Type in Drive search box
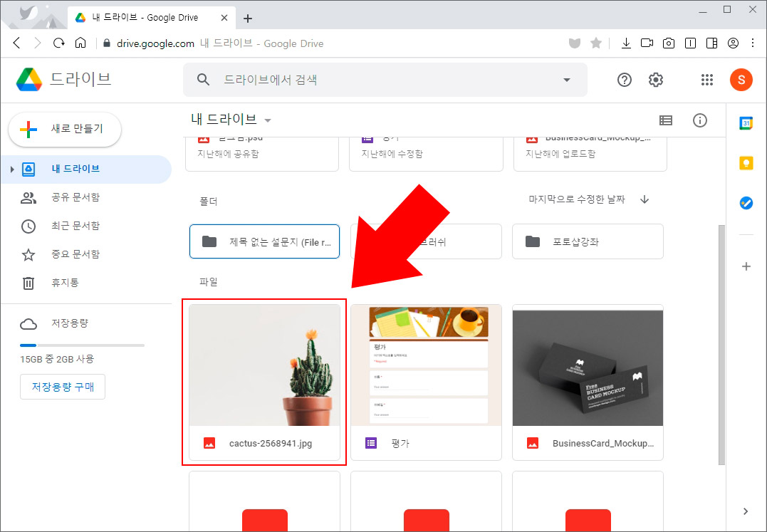767x532 pixels. coord(385,80)
